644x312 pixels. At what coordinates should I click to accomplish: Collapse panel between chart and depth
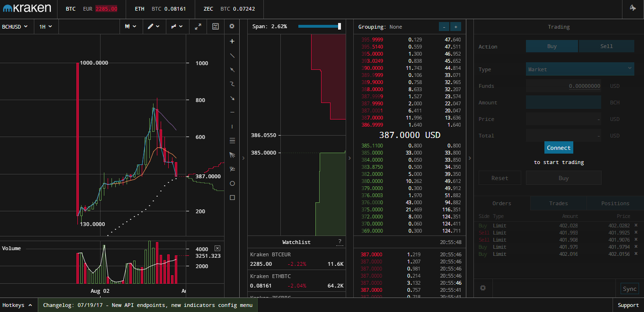pyautogui.click(x=243, y=158)
